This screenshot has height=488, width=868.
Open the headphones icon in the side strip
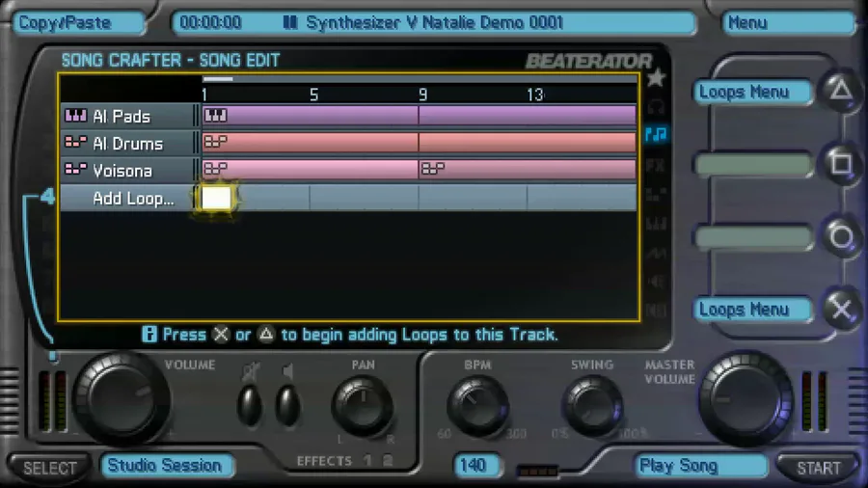coord(656,106)
